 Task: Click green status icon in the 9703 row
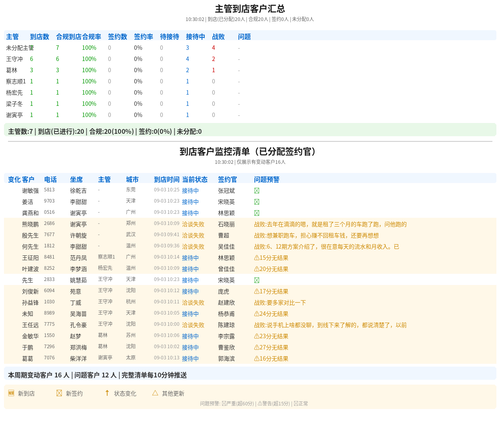(257, 202)
